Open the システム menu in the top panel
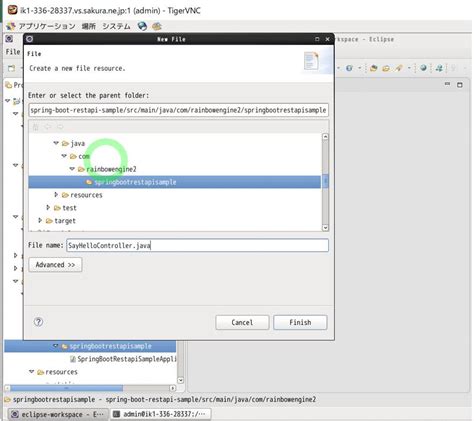 (116, 26)
